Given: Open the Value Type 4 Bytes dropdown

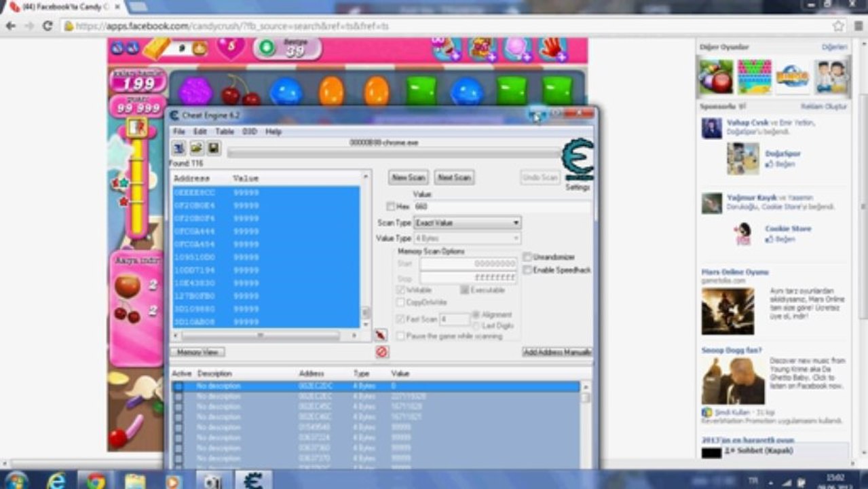Looking at the screenshot, I should click(x=467, y=238).
